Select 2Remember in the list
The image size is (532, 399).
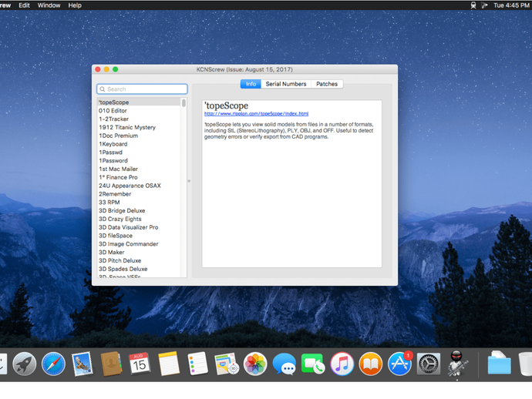point(139,194)
